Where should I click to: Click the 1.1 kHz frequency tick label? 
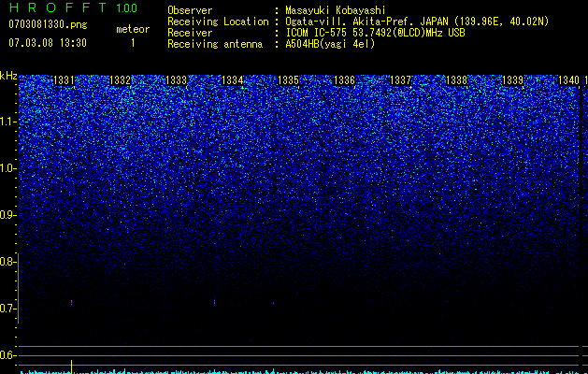[x=7, y=122]
